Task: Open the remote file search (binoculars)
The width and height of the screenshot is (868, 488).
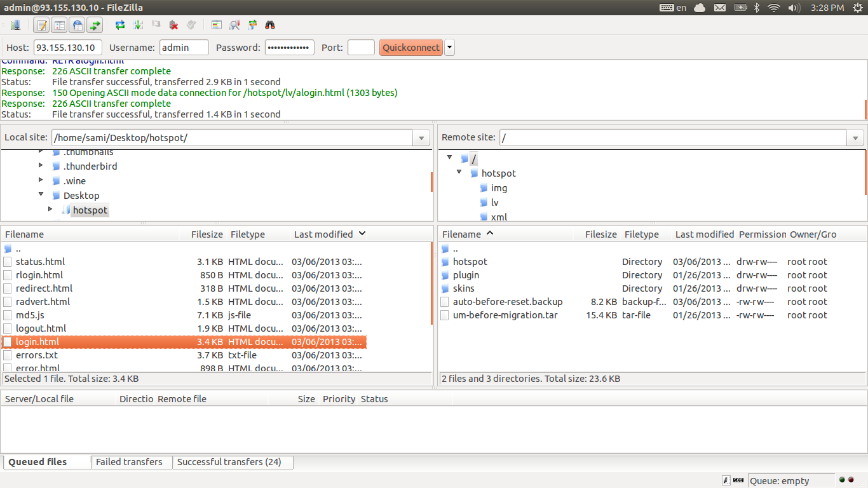Action: (270, 25)
